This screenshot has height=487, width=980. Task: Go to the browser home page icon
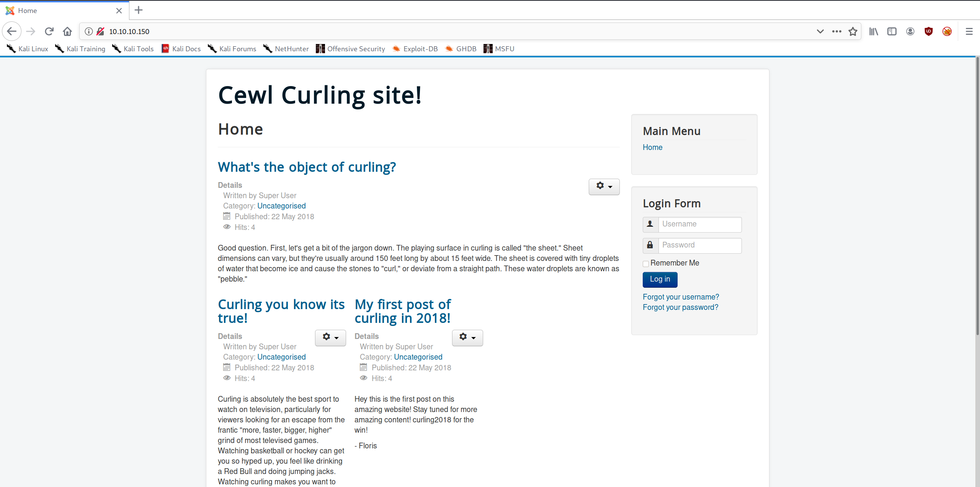point(67,31)
